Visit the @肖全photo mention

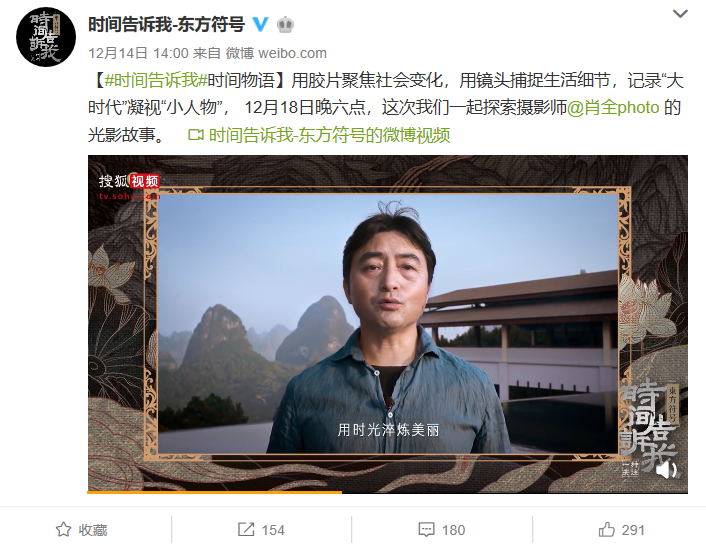tap(613, 108)
